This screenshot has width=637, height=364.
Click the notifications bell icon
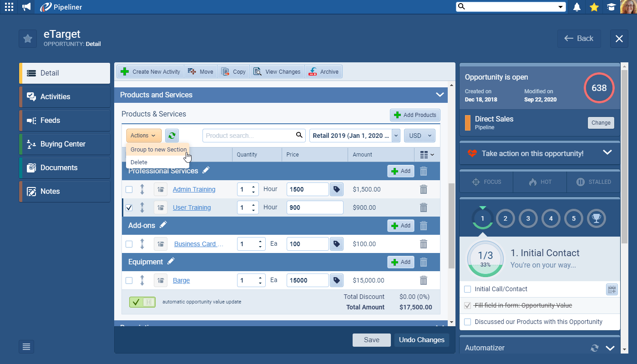click(x=577, y=7)
